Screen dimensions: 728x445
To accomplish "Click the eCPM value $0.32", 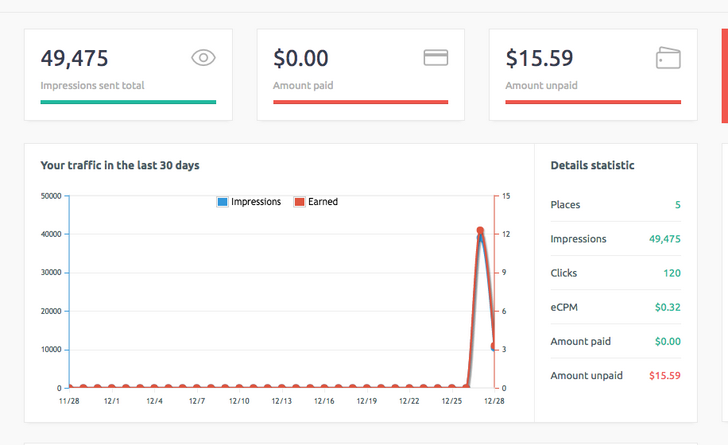I will pyautogui.click(x=667, y=307).
